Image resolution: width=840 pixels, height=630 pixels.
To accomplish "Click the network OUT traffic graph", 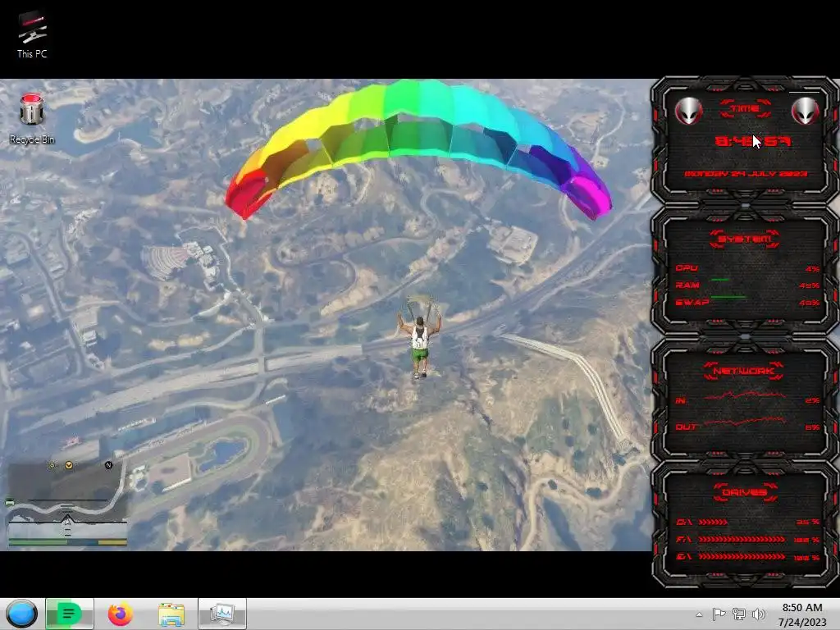I will (x=745, y=421).
